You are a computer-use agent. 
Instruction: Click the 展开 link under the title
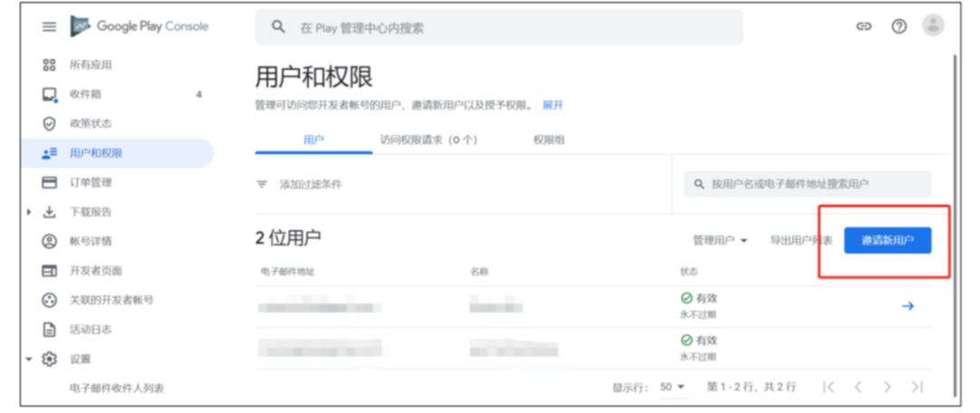coord(552,105)
